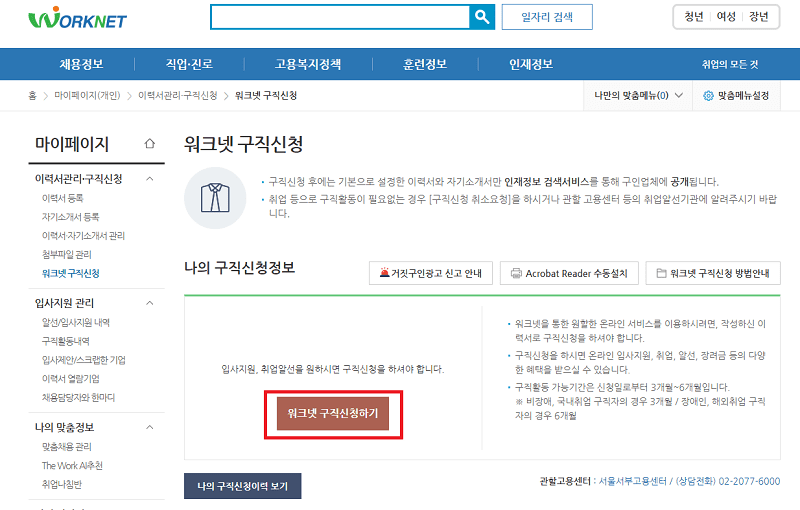
Task: Go to 마이페이지(개인) in breadcrumb
Action: tap(87, 95)
